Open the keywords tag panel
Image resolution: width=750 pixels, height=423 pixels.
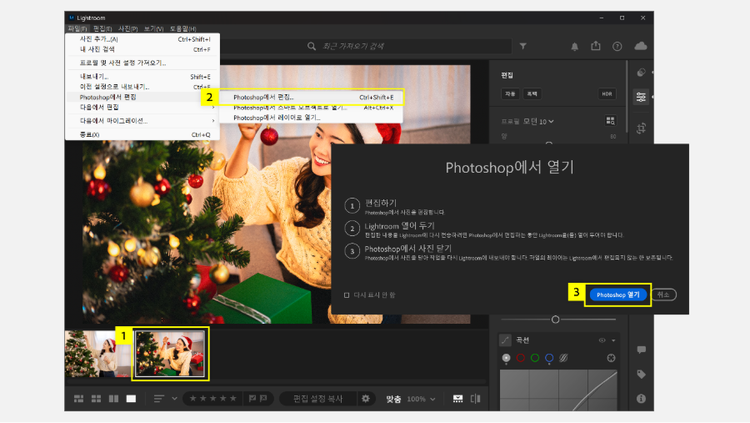(641, 374)
